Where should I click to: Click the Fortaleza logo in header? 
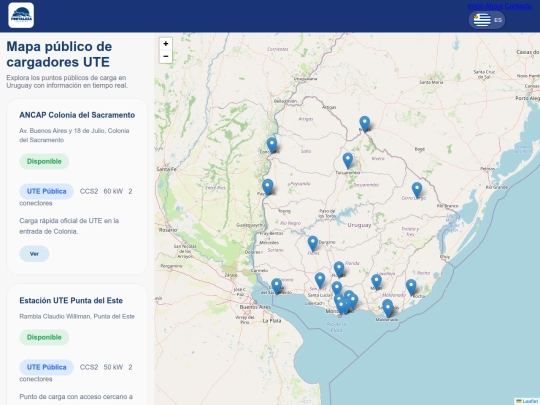coord(21,15)
